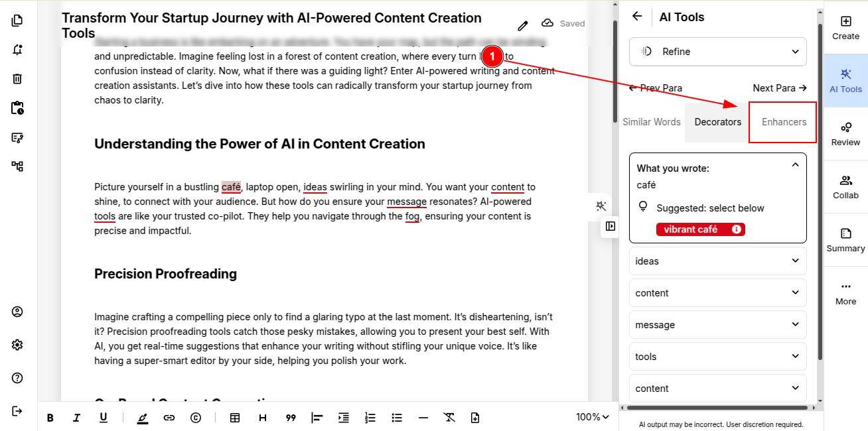Toggle the side panel collapse button
Viewport: 868px width, 431px height.
tap(611, 226)
